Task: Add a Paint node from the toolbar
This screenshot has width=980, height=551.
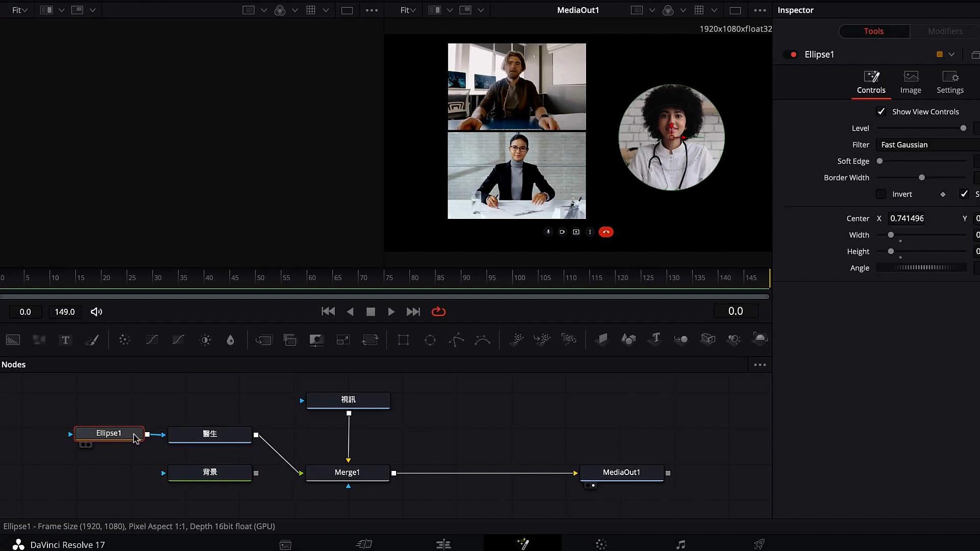Action: [x=92, y=340]
